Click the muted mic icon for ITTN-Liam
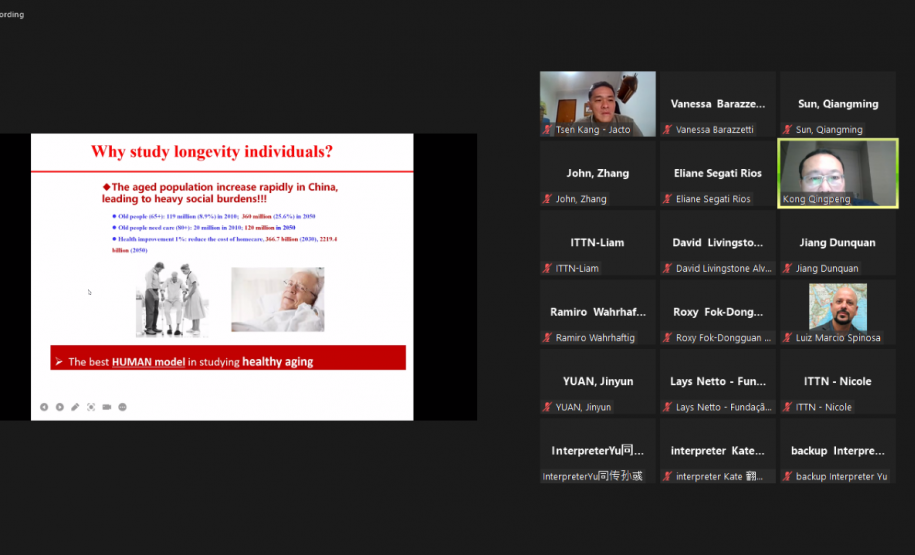The width and height of the screenshot is (915, 555). pos(547,268)
